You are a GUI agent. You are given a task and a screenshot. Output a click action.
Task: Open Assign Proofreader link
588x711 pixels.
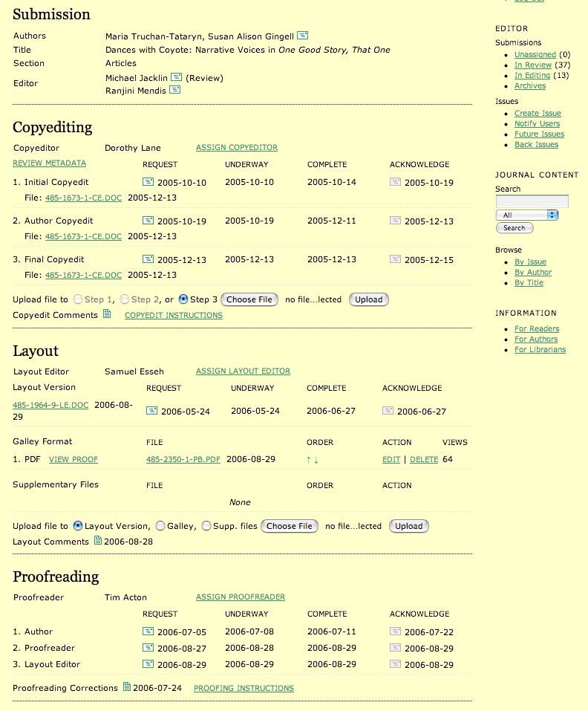[x=240, y=597]
